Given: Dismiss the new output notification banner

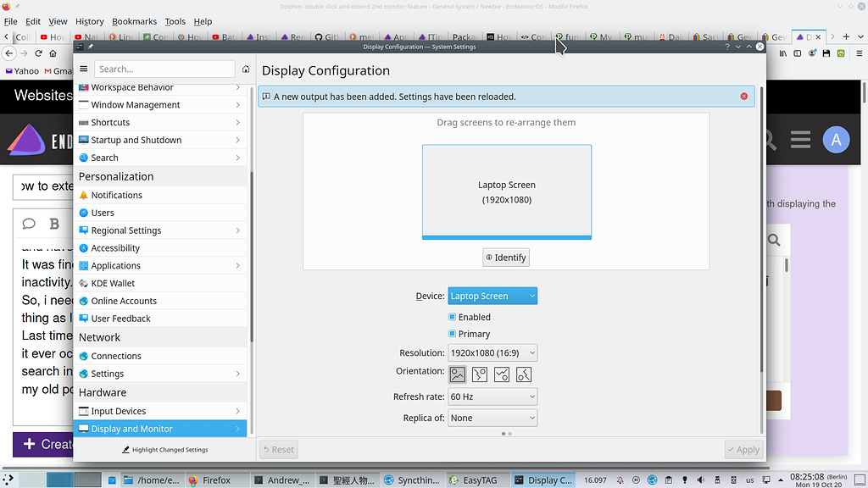Looking at the screenshot, I should (744, 97).
